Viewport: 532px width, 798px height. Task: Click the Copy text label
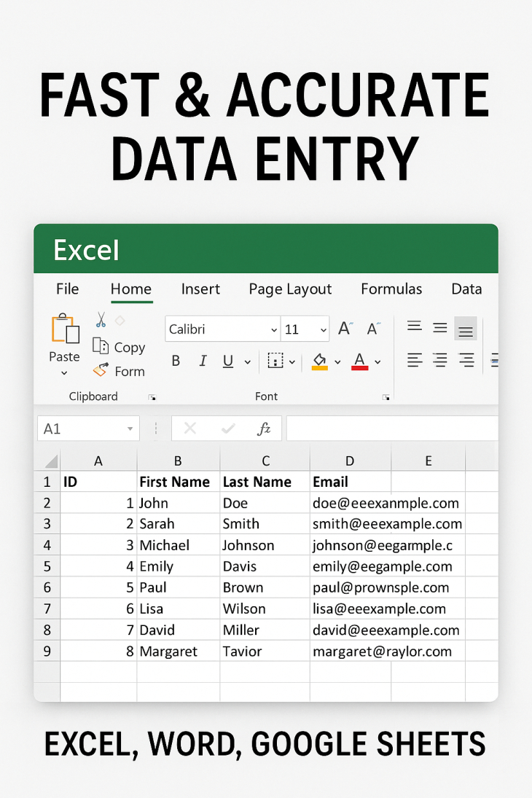pyautogui.click(x=130, y=348)
